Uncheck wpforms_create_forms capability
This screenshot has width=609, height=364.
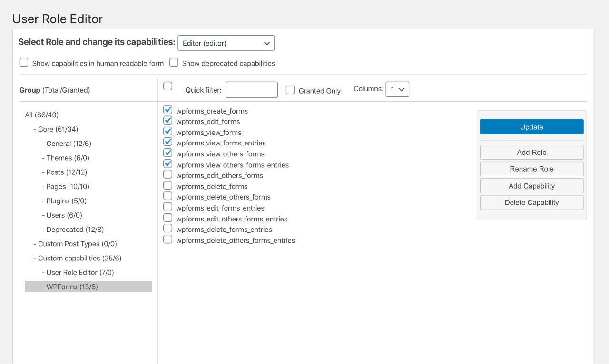click(167, 110)
